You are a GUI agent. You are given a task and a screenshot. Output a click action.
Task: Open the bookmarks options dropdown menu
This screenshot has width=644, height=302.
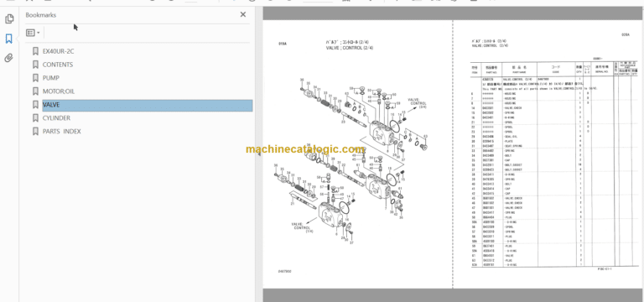33,33
